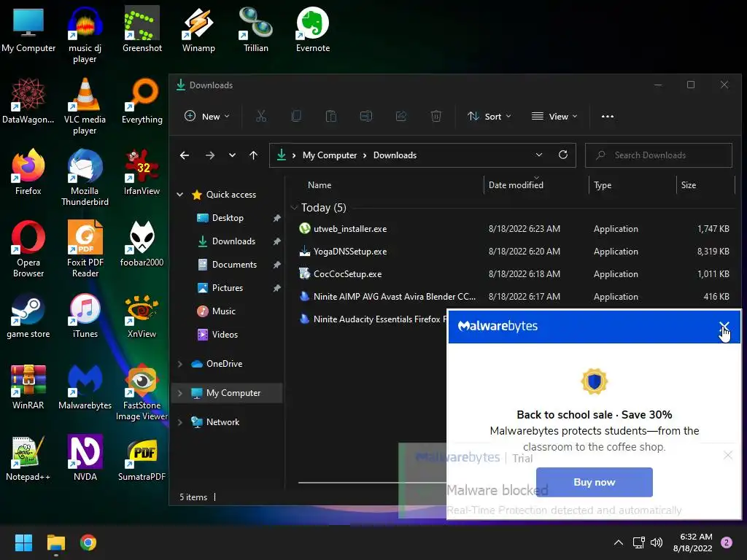This screenshot has height=560, width=747.
Task: Launch Foxit PDF Reader shortcut
Action: click(x=85, y=249)
